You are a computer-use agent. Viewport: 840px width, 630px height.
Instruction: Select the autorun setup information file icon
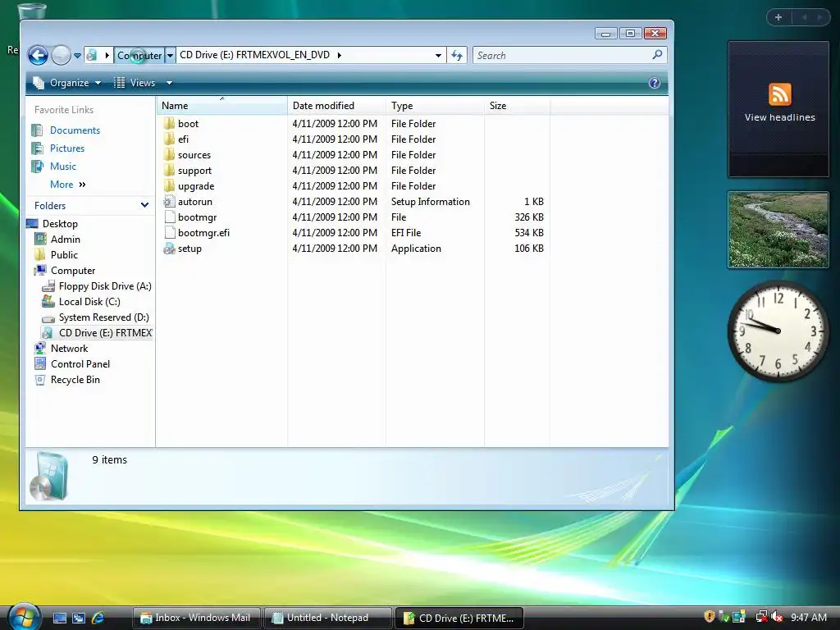169,202
